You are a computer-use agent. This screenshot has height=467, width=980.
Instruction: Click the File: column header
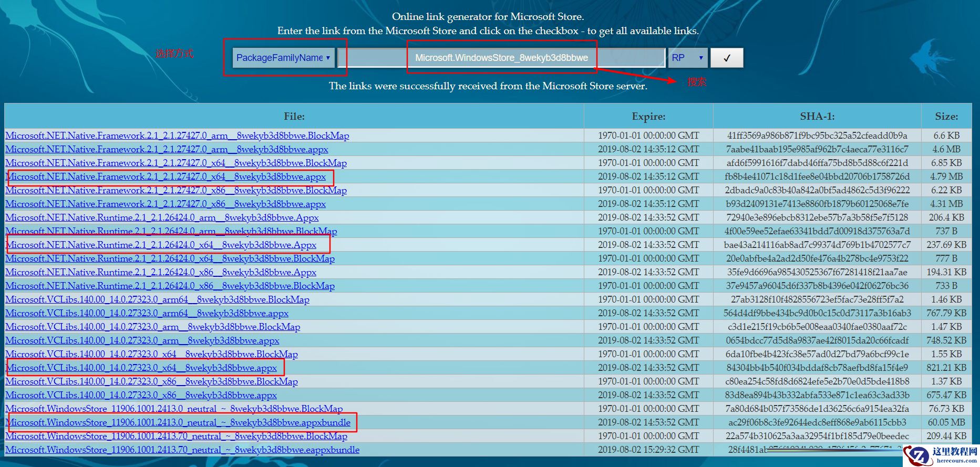[294, 116]
